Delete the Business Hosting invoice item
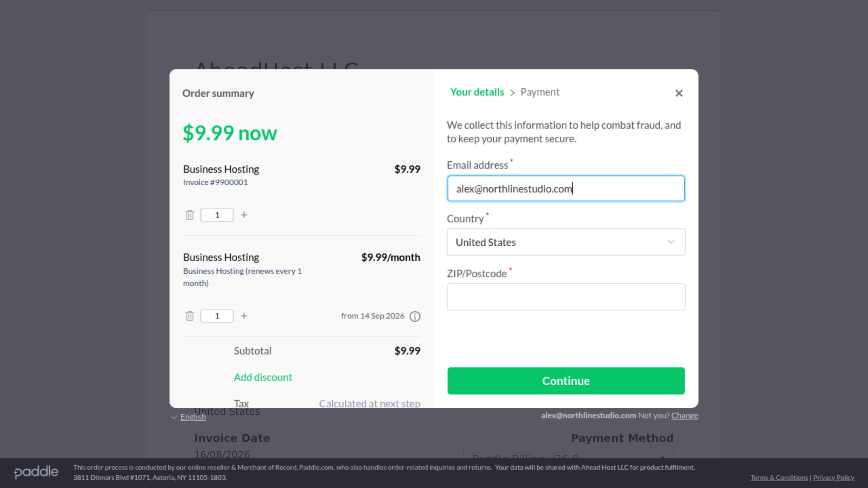Screen dimensions: 868x488 tap(190, 215)
